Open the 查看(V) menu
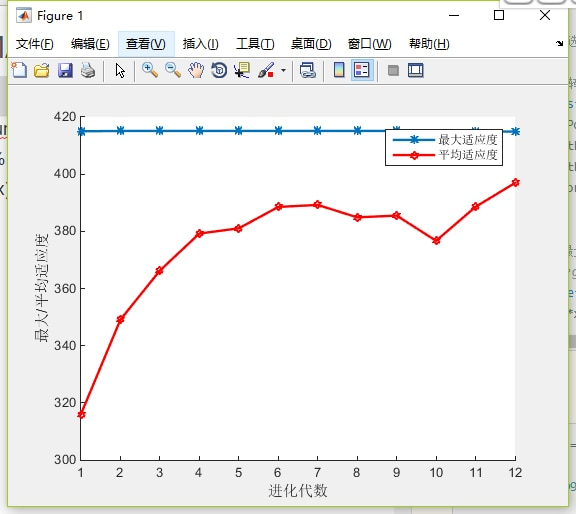The height and width of the screenshot is (514, 576). (x=146, y=44)
